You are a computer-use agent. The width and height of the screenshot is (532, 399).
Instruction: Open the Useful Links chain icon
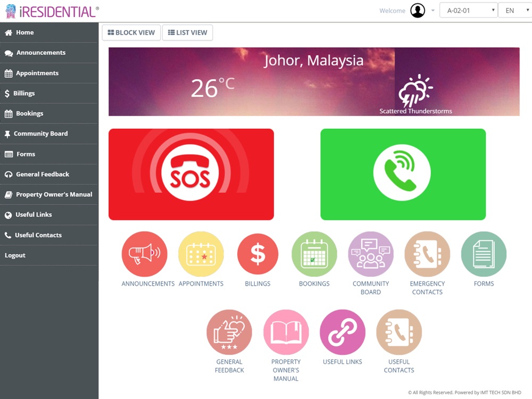click(342, 332)
